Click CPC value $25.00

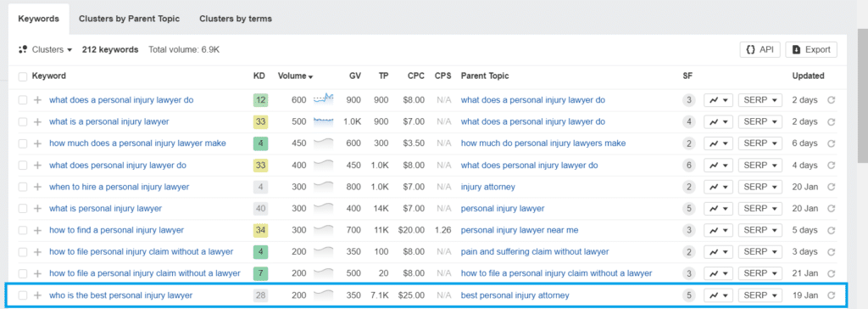tap(411, 295)
